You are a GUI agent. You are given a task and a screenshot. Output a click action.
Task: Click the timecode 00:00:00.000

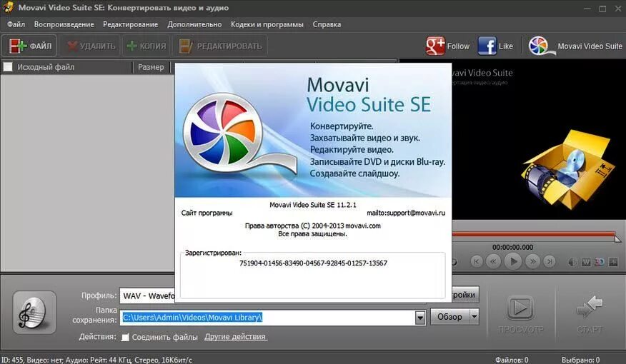pos(512,247)
